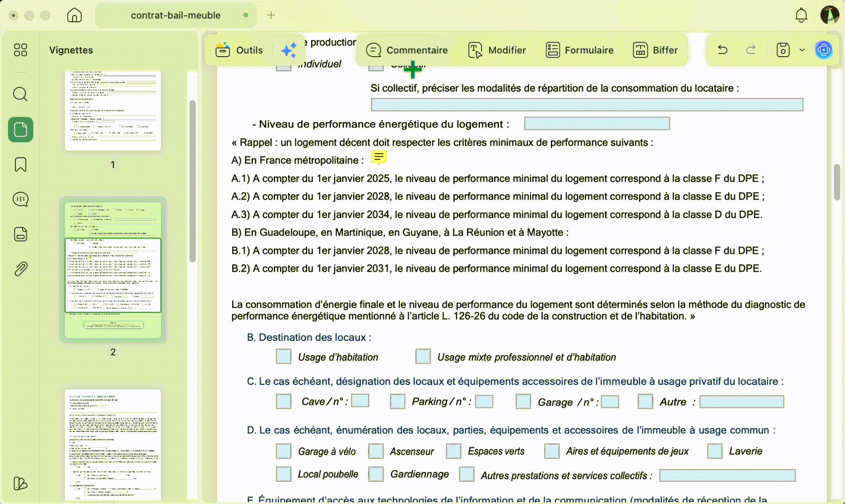
Task: Undo the last action
Action: click(x=723, y=50)
